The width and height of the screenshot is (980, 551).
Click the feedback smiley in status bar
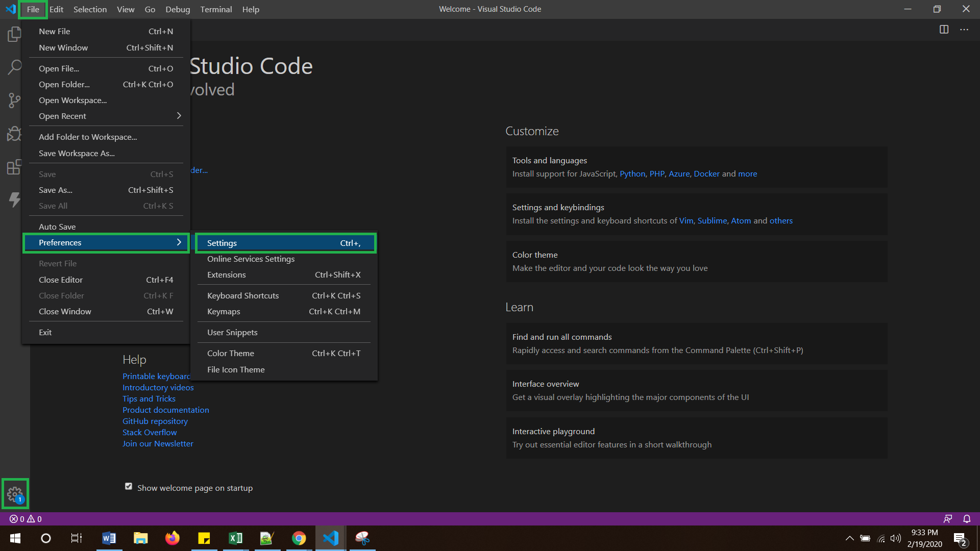[x=948, y=518]
